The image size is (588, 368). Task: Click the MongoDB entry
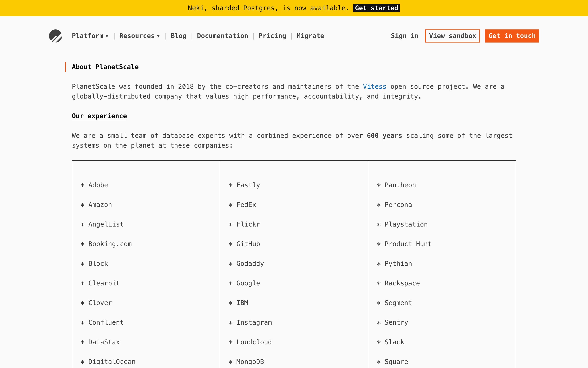tap(250, 362)
